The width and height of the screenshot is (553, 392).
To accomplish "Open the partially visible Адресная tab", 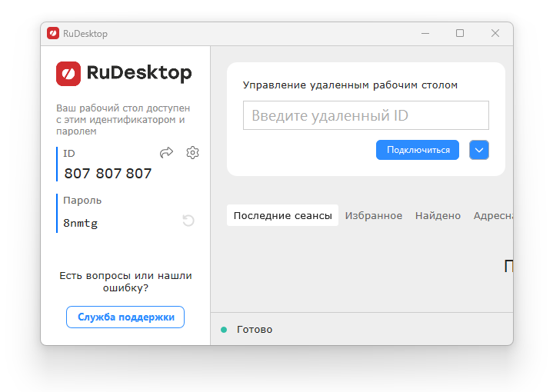I will click(x=493, y=215).
